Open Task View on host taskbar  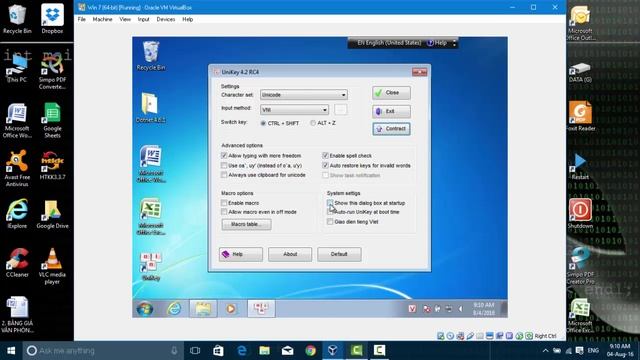[x=195, y=351]
